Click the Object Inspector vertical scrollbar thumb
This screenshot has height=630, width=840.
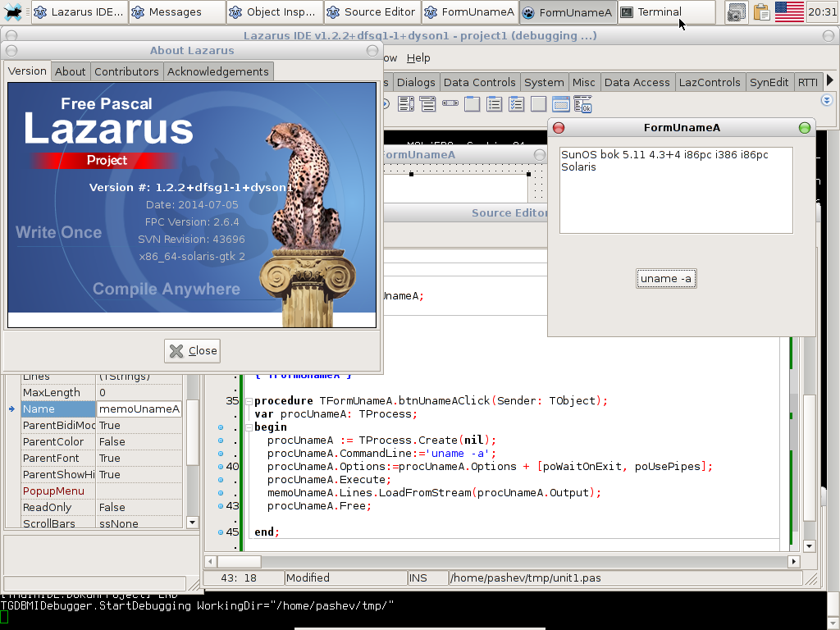tap(192, 431)
